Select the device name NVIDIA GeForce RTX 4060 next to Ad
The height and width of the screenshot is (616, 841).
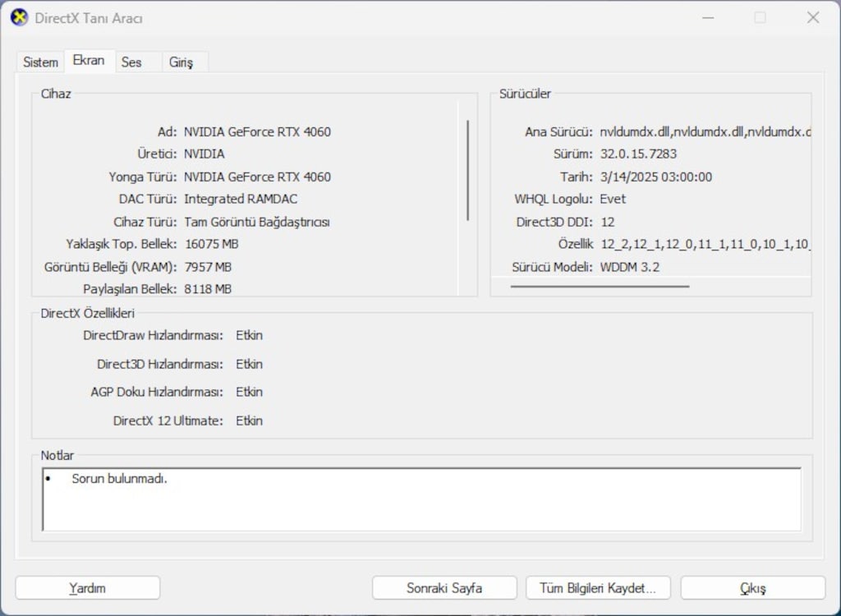pyautogui.click(x=257, y=132)
